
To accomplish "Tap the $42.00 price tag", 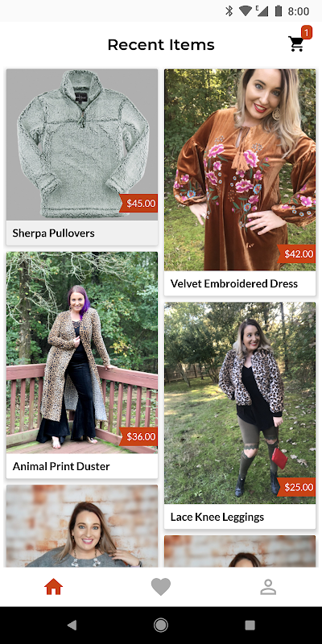I will point(296,254).
